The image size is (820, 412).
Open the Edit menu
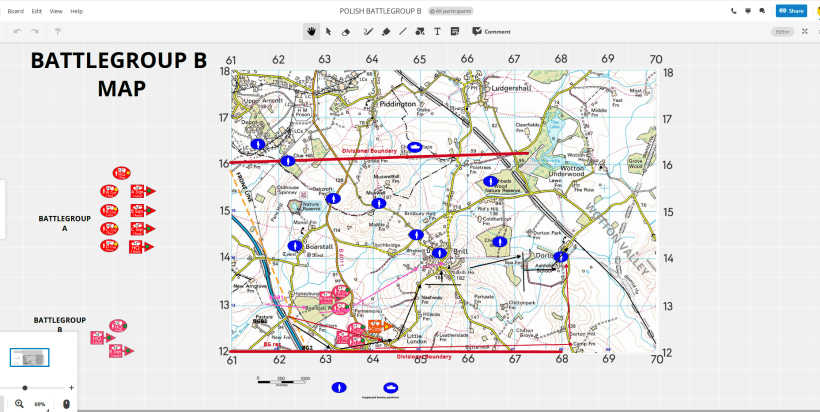tap(37, 11)
